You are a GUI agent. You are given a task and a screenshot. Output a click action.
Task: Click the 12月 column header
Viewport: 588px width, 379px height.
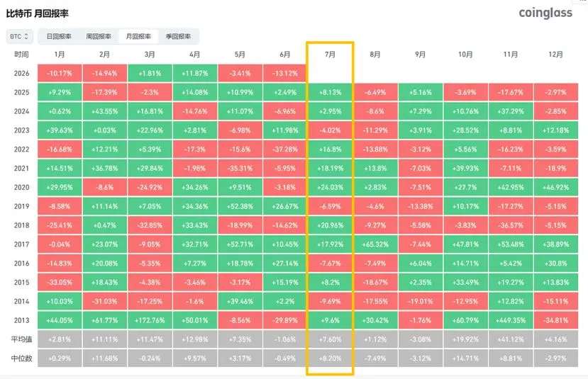click(x=556, y=55)
